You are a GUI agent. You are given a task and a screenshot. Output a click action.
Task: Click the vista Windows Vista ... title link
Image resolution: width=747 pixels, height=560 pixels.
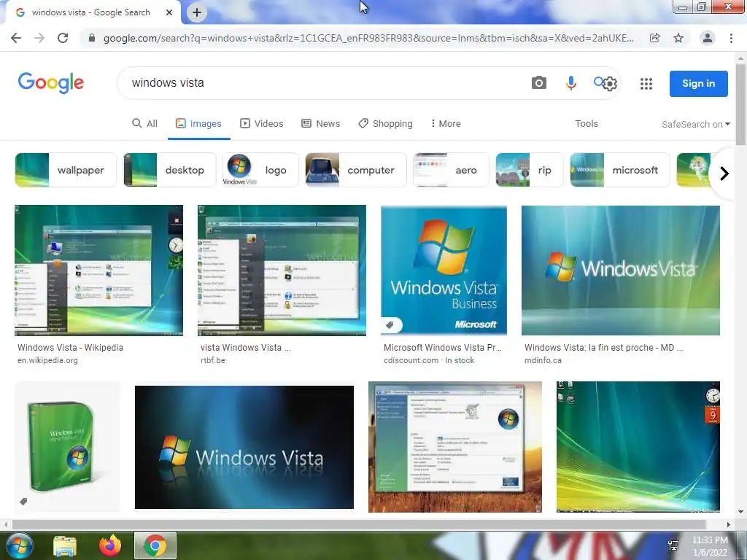click(246, 348)
